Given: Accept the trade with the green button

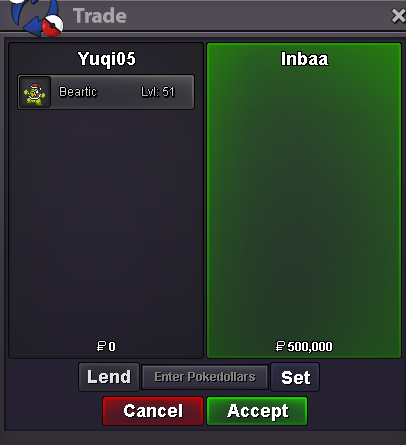Looking at the screenshot, I should pos(257,411).
